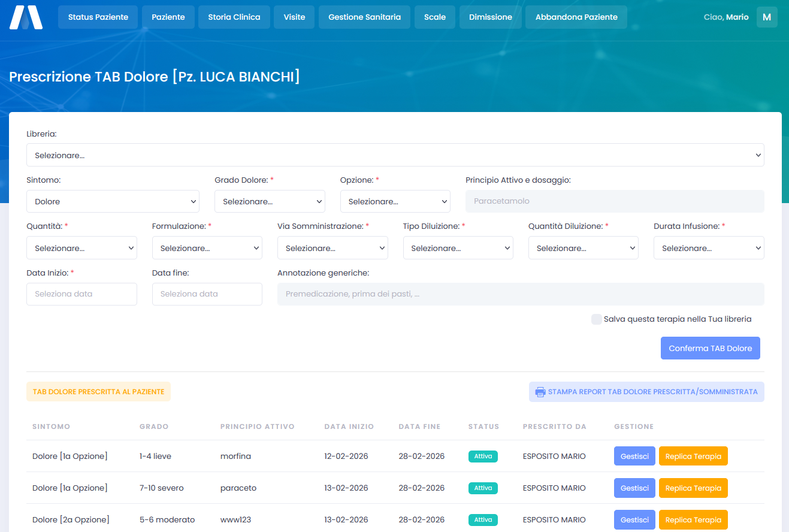Screen dimensions: 789x532
Task: Click the Data Inizio date field
Action: (x=81, y=294)
